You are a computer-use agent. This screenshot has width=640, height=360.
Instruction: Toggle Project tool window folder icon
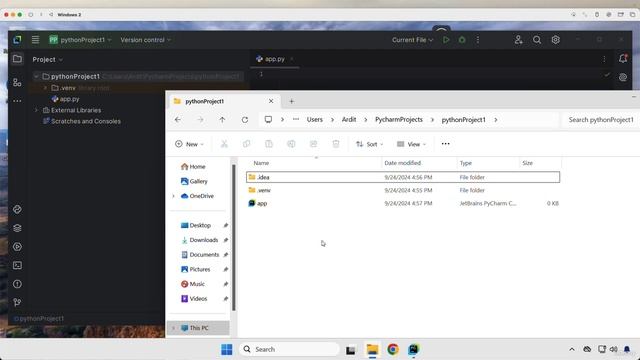pyautogui.click(x=17, y=59)
